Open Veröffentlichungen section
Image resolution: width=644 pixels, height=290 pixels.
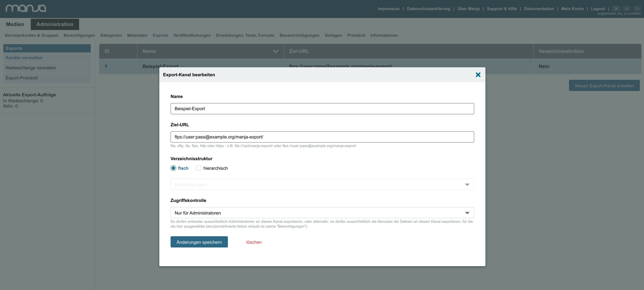(x=192, y=35)
